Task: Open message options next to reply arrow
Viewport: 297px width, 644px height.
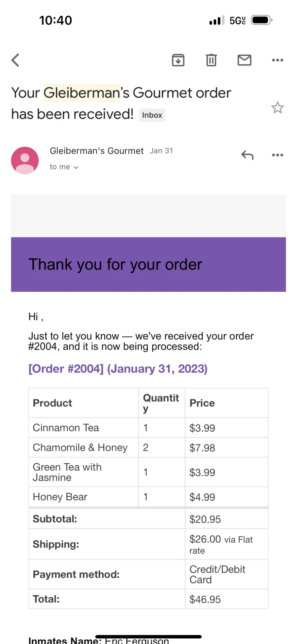Action: [278, 155]
